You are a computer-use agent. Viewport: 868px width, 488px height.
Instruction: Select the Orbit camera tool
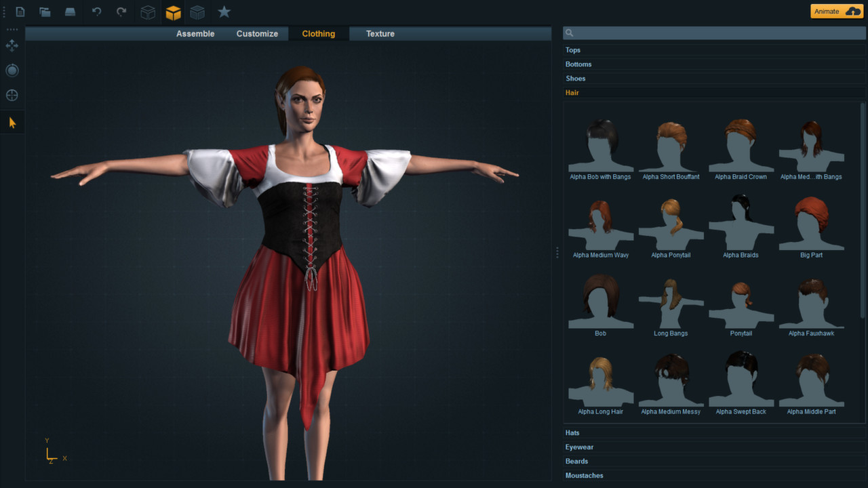[x=12, y=70]
